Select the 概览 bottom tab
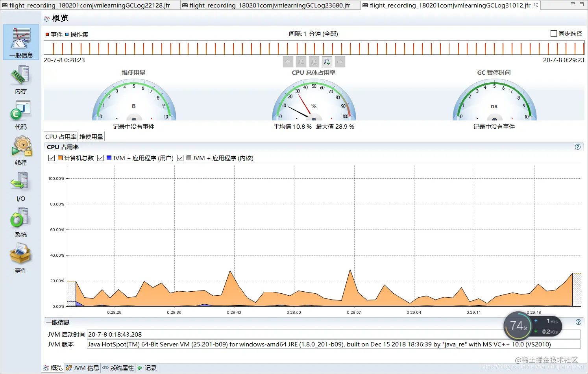Image resolution: width=588 pixels, height=374 pixels. pyautogui.click(x=53, y=368)
